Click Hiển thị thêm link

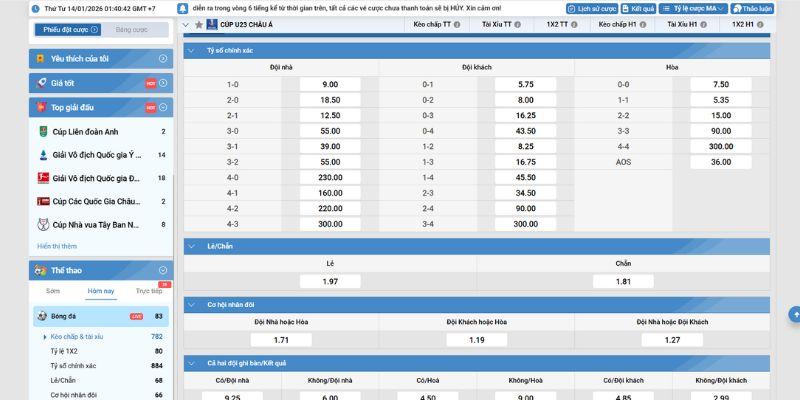pyautogui.click(x=57, y=246)
